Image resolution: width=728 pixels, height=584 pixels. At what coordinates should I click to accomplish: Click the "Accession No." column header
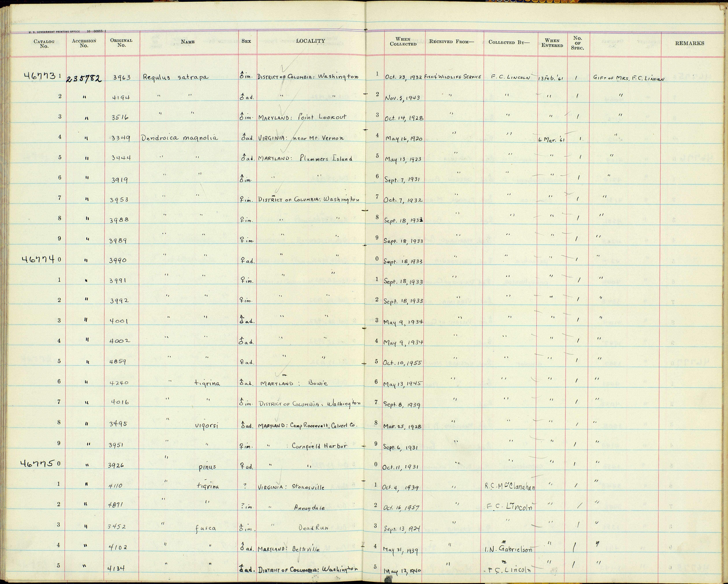(84, 43)
